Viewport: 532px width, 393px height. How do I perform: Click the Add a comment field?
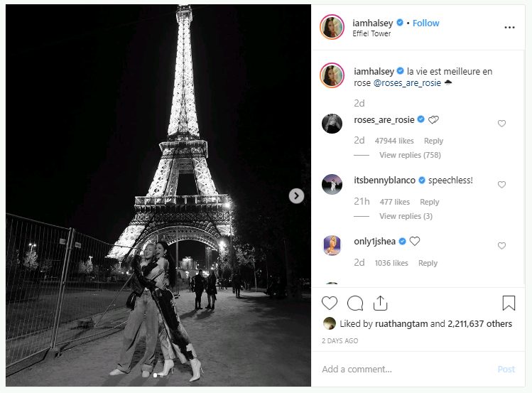point(405,369)
